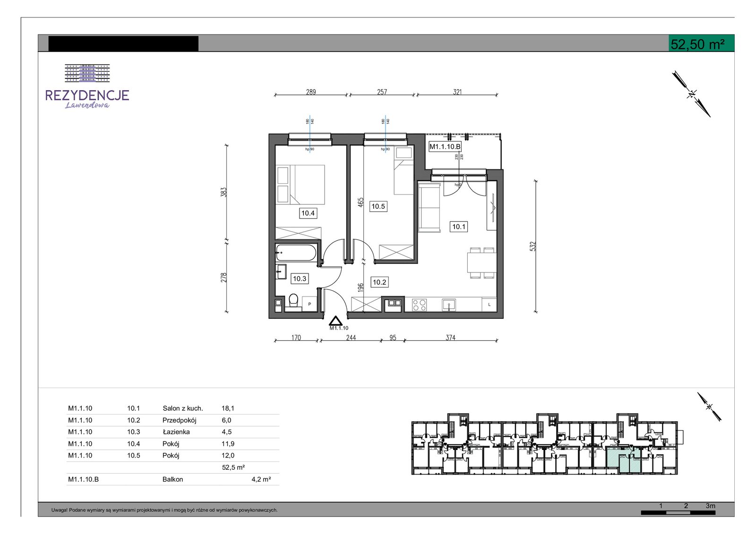Click the highlighted apartment on building overview
The height and width of the screenshot is (534, 756).
click(624, 462)
